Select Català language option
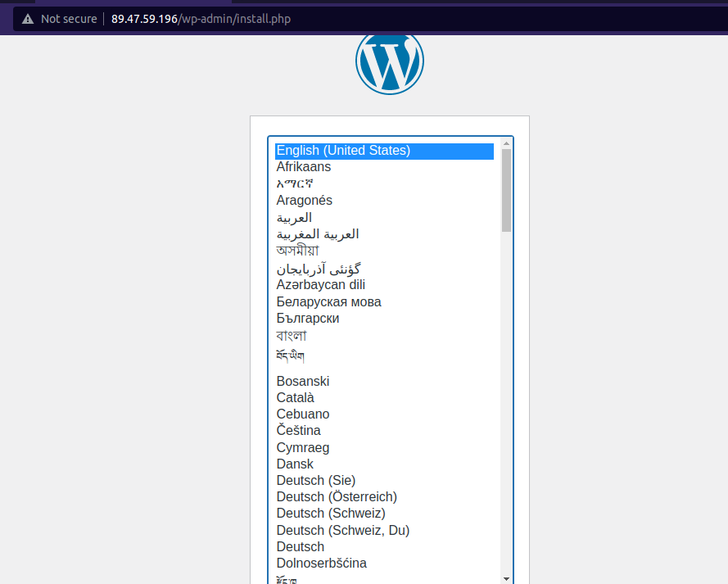Screen dimensions: 728x584 point(384,398)
